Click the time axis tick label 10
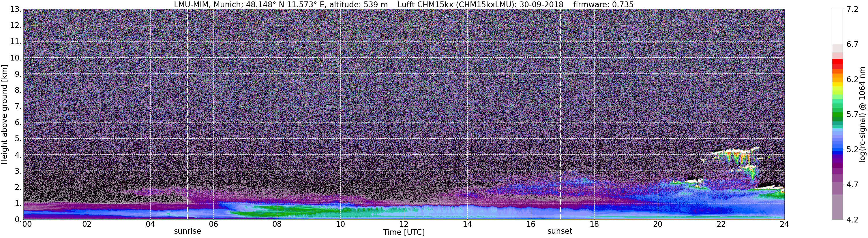 click(340, 224)
